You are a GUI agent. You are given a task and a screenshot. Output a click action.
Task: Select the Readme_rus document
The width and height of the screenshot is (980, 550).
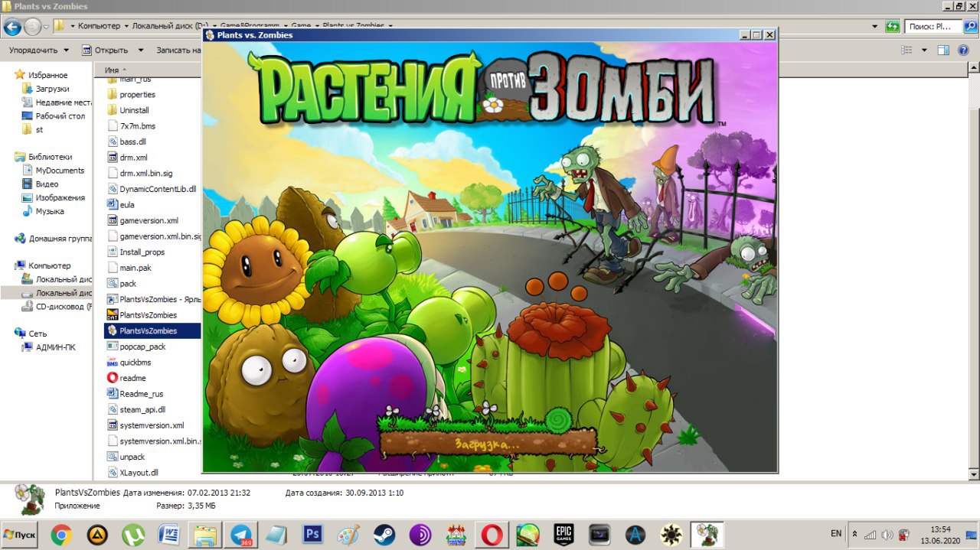(135, 394)
